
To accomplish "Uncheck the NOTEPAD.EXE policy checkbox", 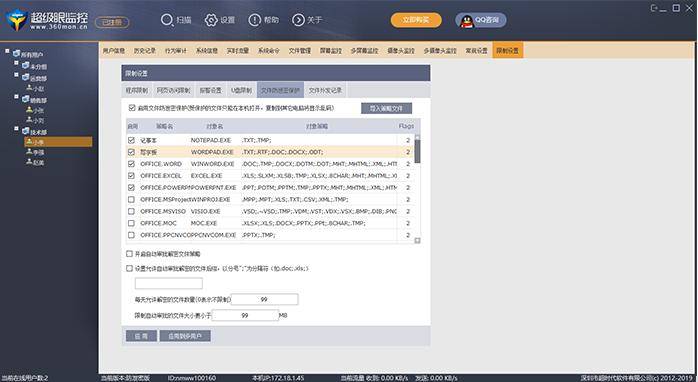I will (131, 140).
